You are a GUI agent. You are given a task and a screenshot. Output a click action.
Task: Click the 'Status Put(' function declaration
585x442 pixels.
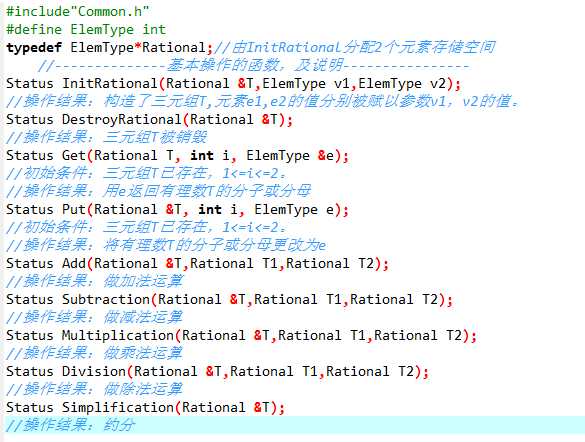(x=177, y=209)
